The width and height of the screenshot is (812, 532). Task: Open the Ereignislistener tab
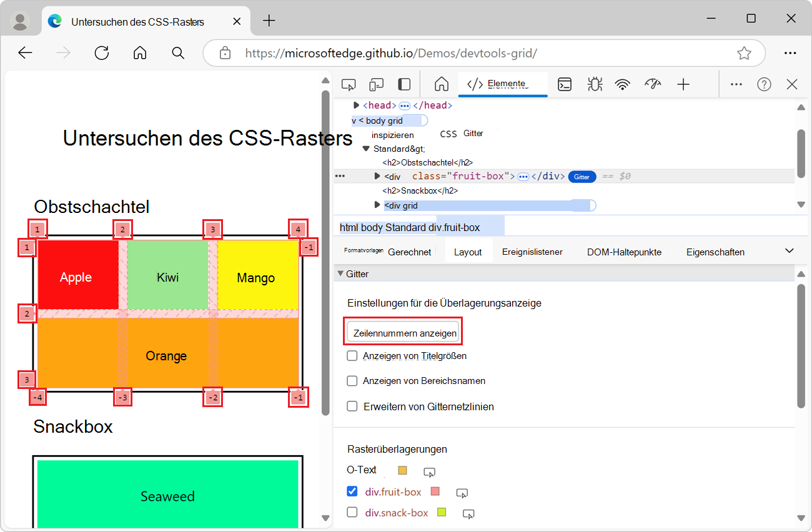[532, 252]
